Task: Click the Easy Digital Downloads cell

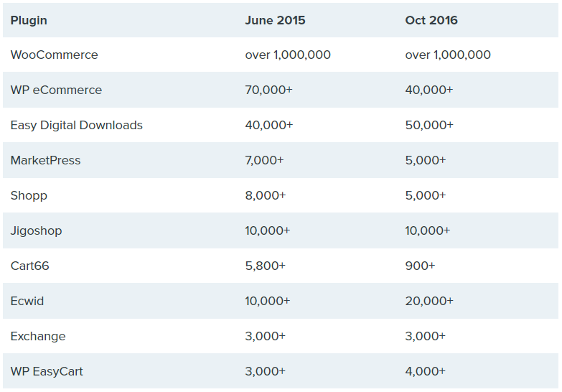Action: pos(76,125)
